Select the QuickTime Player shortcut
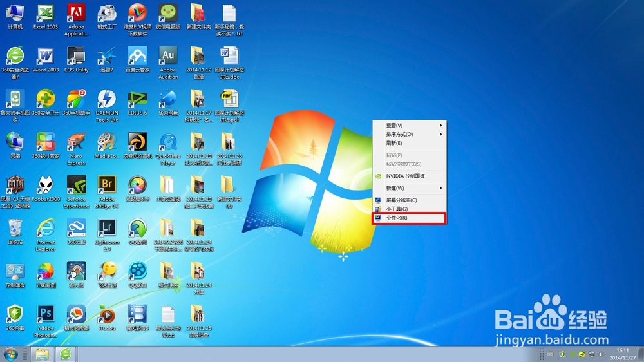The image size is (644, 362). 168,149
